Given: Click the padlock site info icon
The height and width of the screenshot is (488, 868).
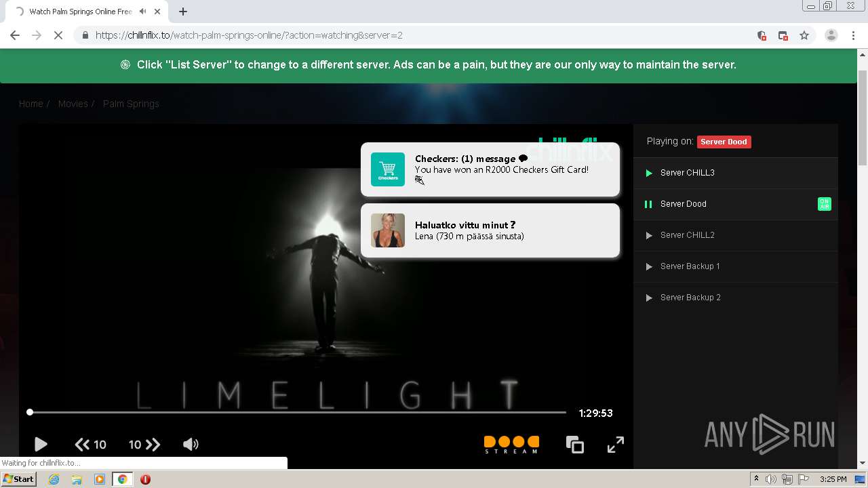Looking at the screenshot, I should (x=85, y=35).
